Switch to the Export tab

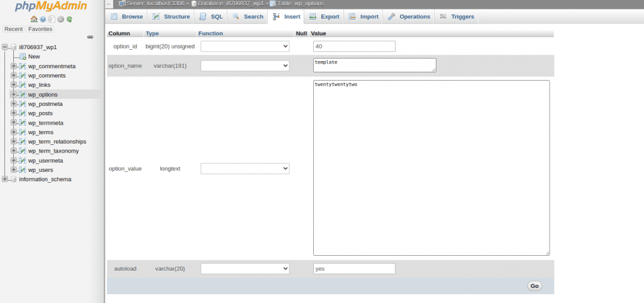324,16
